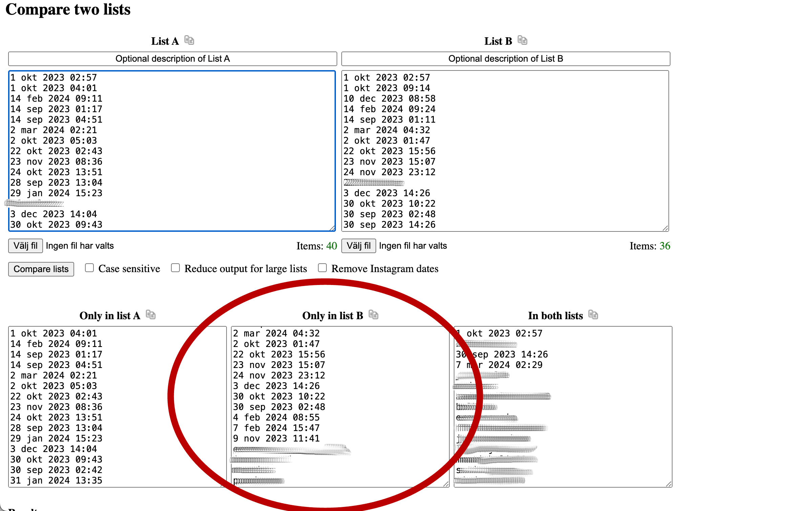Click line '7 mar 2024 02:29' in both lists
This screenshot has width=812, height=511.
[x=508, y=365]
